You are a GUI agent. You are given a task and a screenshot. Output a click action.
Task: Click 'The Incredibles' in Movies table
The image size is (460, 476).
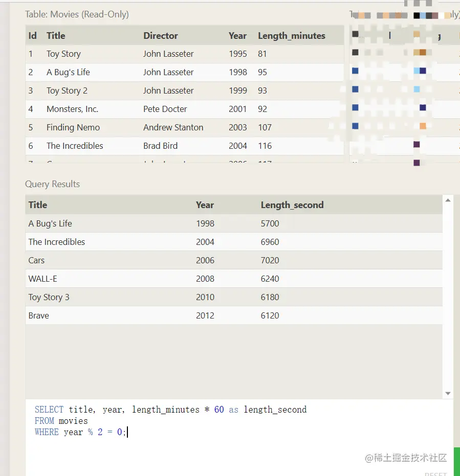(x=75, y=146)
